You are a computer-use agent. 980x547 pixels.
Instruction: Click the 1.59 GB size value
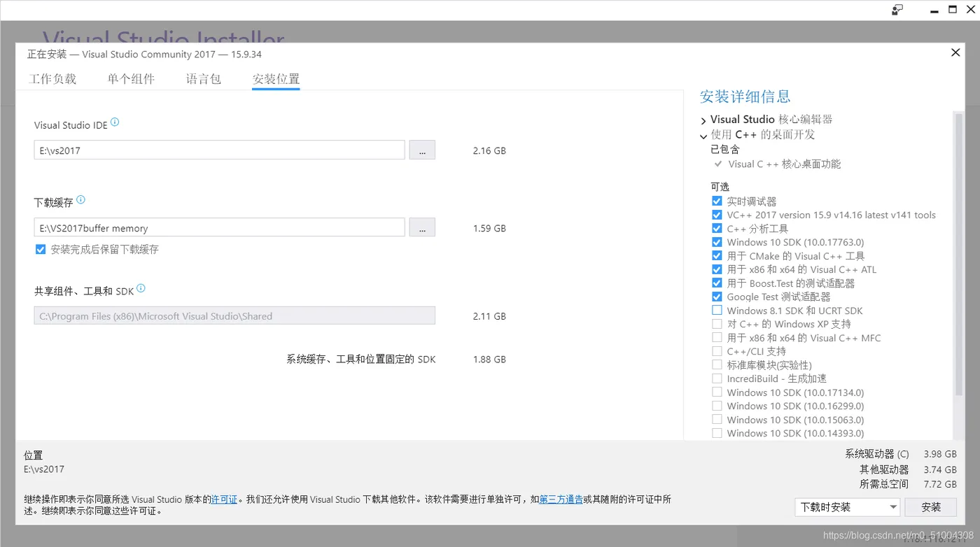point(489,228)
